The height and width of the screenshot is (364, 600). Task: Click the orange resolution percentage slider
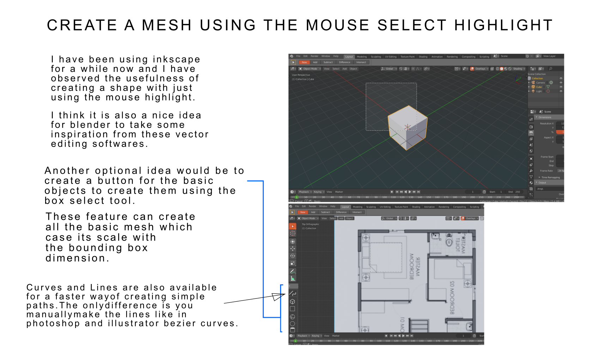coord(560,132)
